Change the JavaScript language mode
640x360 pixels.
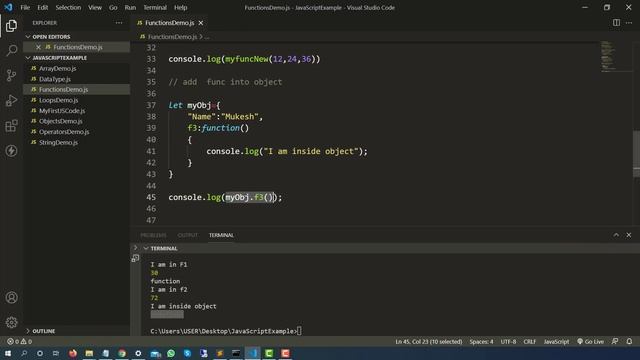click(556, 342)
